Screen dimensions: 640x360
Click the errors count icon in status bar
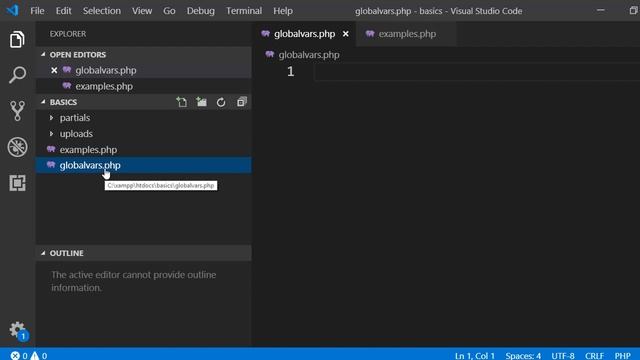[15, 356]
